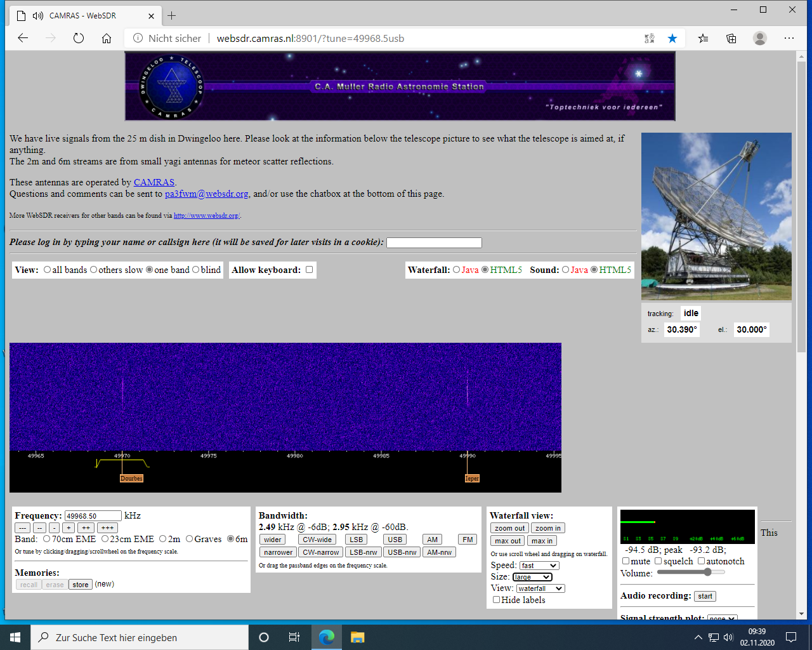Enable the squelch checkbox
The width and height of the screenshot is (812, 650).
[x=658, y=561]
